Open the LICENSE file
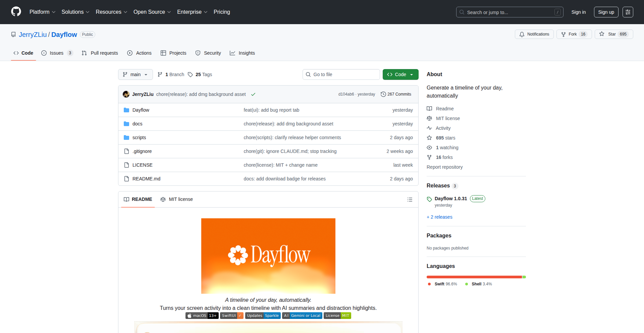The image size is (644, 333). coord(143,165)
